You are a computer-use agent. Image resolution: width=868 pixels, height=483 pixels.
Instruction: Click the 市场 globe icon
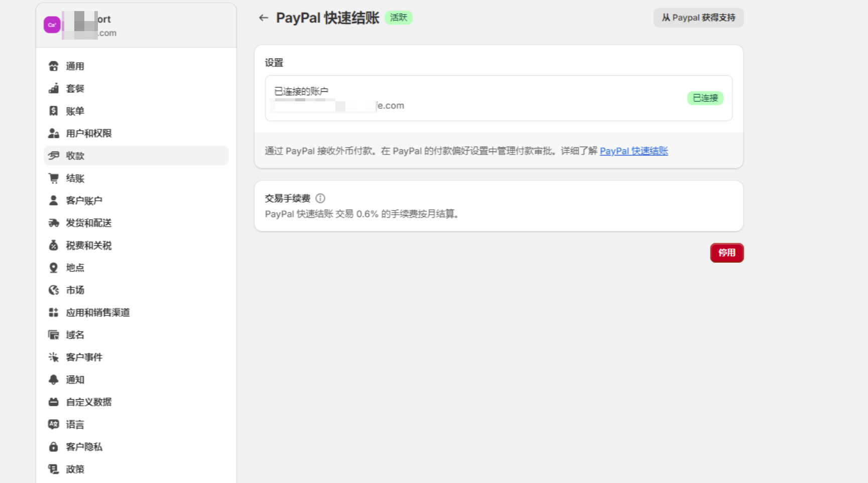[54, 290]
